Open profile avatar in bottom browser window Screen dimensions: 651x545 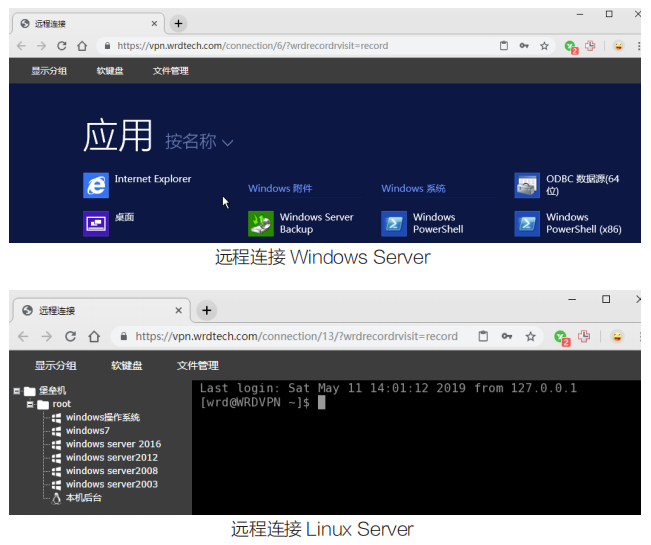(617, 336)
